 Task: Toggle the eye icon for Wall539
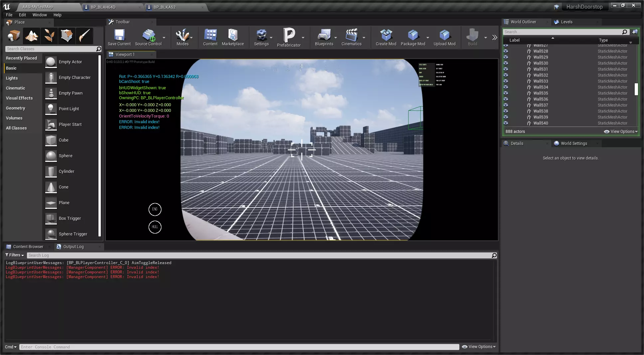[506, 117]
